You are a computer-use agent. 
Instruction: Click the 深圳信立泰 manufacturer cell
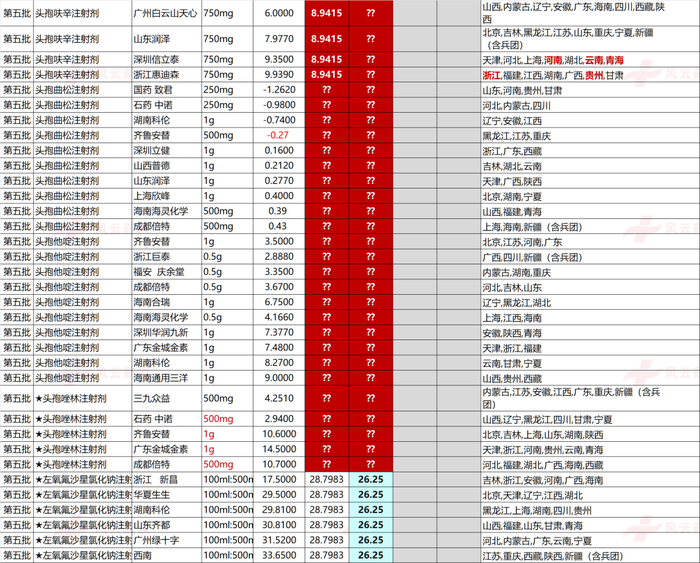167,59
